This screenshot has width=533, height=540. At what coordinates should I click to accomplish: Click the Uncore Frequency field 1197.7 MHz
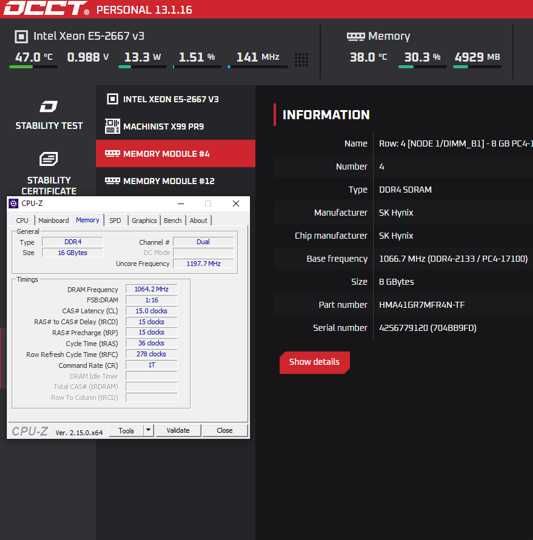(203, 264)
